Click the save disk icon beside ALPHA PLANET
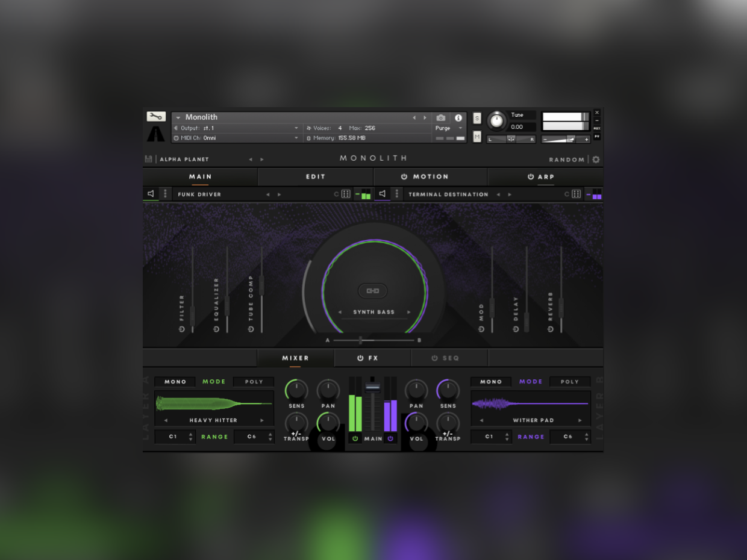747x560 pixels. (x=149, y=158)
